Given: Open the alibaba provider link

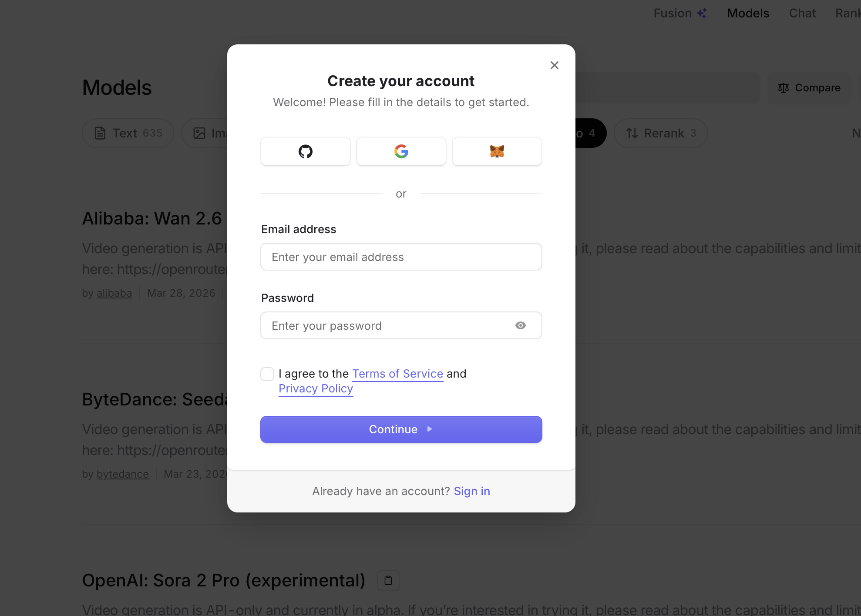Looking at the screenshot, I should pyautogui.click(x=114, y=293).
